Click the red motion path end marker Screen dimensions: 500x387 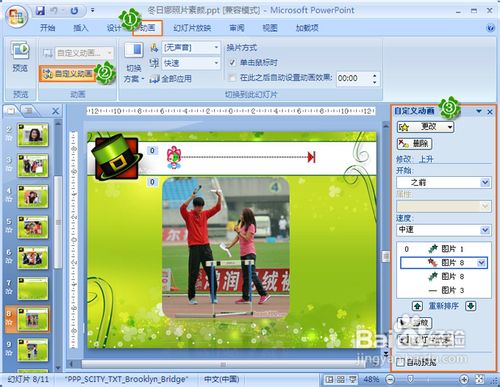311,157
